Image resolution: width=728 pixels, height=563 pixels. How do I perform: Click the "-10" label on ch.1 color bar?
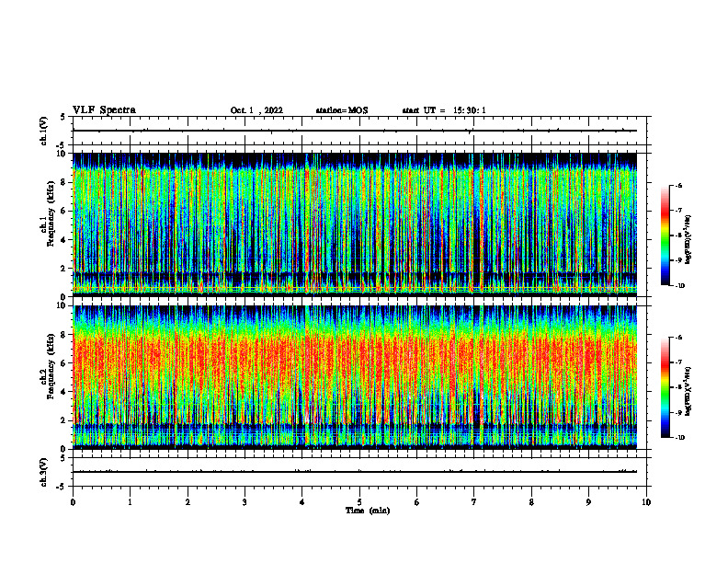[x=680, y=286]
